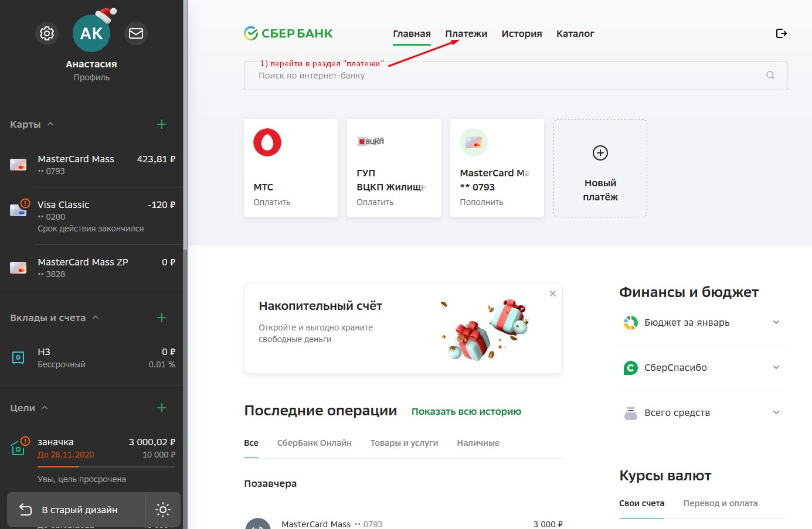Click the logout icon at top right
812x529 pixels.
781,33
